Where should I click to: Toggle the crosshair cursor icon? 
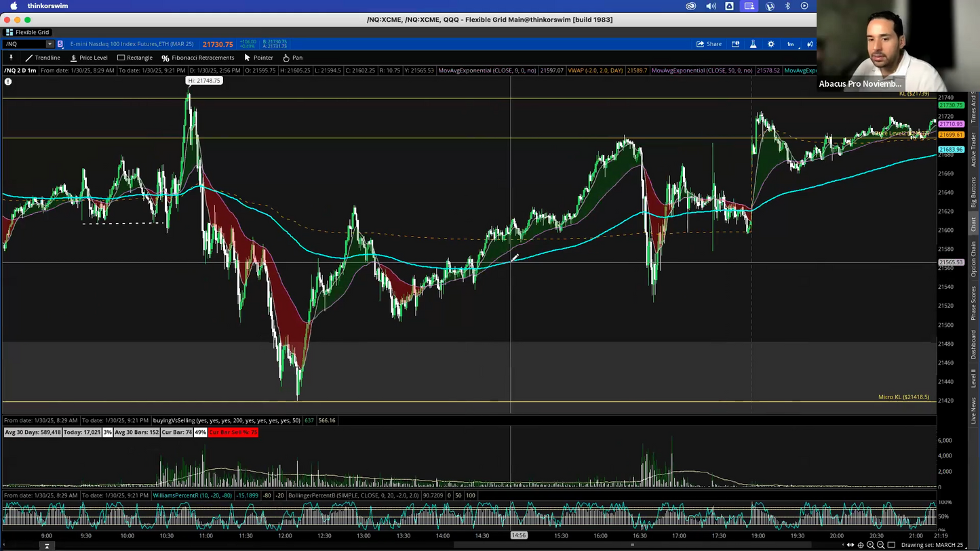860,545
